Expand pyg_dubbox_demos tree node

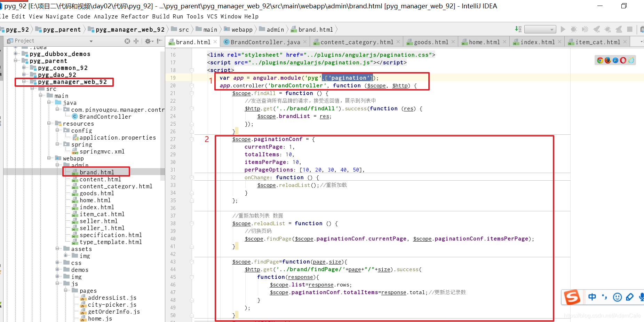click(15, 54)
